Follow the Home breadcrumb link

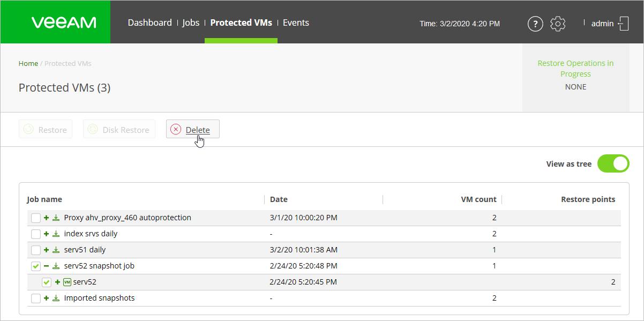[28, 63]
